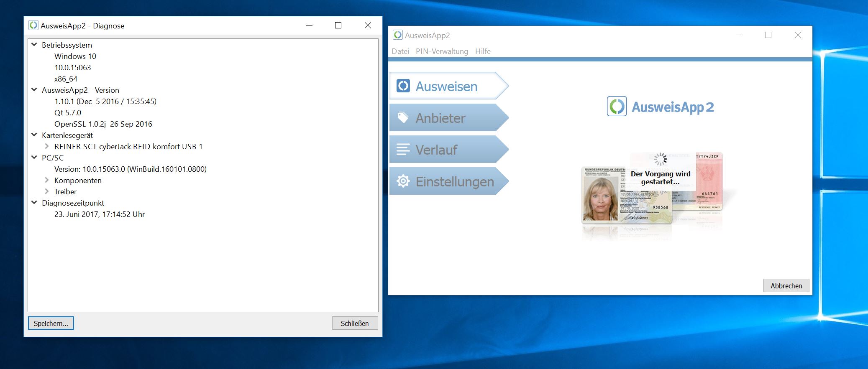This screenshot has width=868, height=369.
Task: Select the PC/SC Version 10.0.15063.0 row
Action: [131, 169]
